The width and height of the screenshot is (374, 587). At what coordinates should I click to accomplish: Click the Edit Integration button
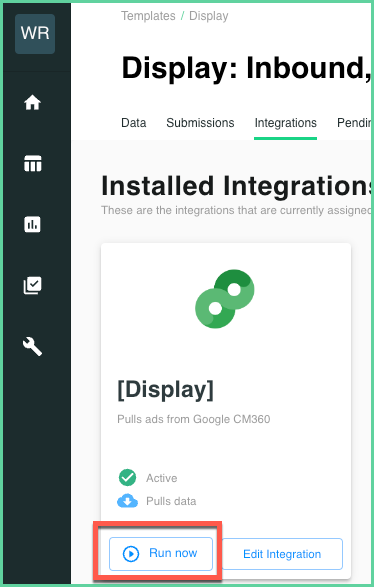pyautogui.click(x=282, y=554)
